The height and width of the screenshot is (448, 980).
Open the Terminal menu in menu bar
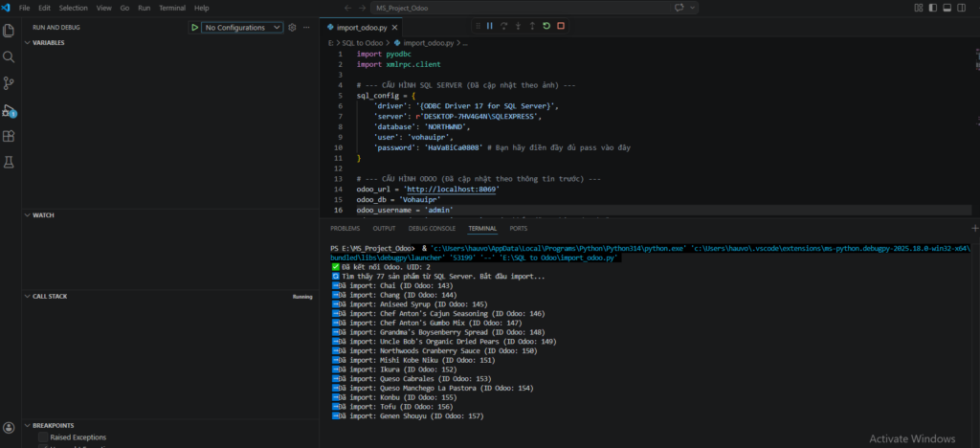pyautogui.click(x=172, y=8)
